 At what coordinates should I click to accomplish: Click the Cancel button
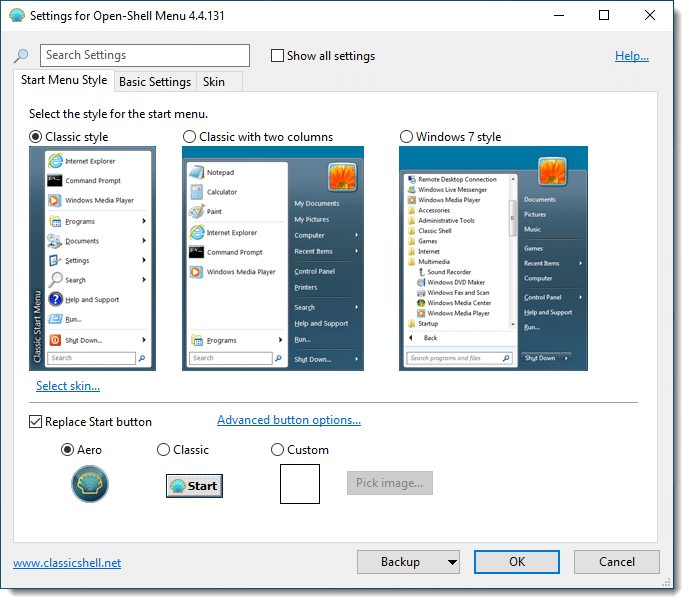click(x=616, y=562)
